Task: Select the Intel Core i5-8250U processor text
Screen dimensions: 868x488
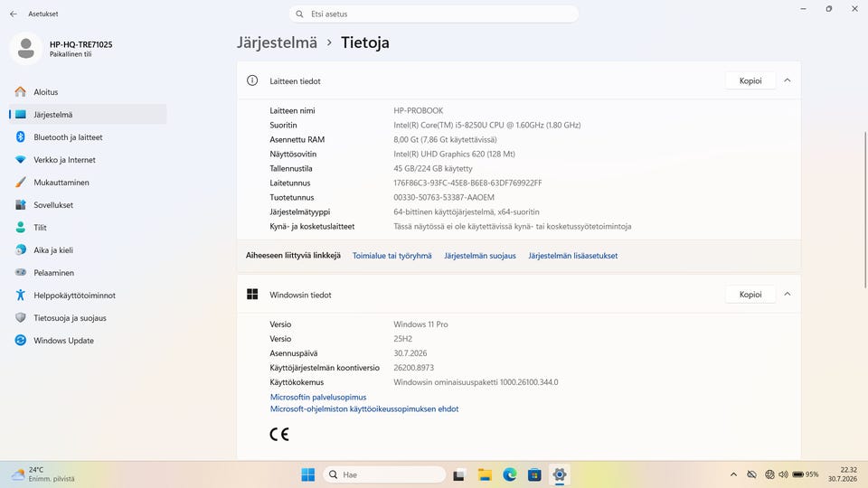Action: [487, 125]
